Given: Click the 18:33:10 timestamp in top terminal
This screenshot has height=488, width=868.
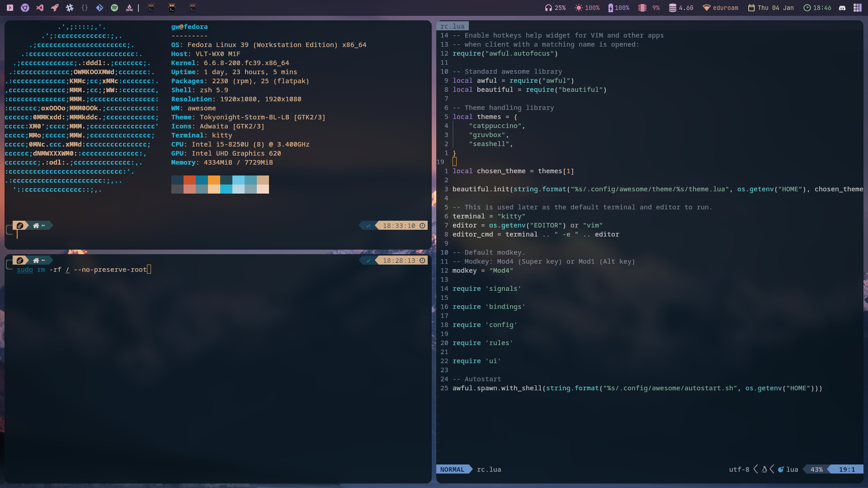Looking at the screenshot, I should click(x=399, y=226).
